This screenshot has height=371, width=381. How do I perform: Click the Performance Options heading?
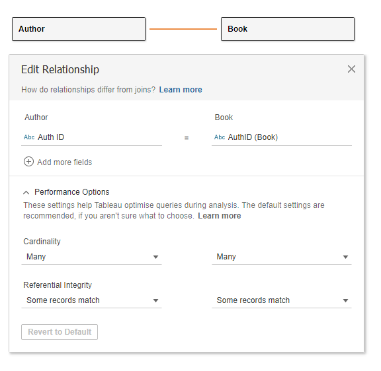click(x=72, y=192)
